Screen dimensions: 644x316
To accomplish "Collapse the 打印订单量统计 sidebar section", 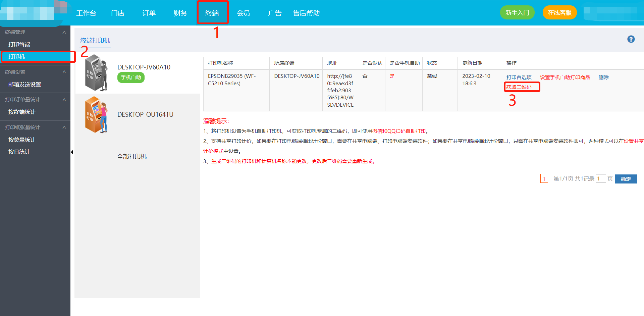I will 64,100.
